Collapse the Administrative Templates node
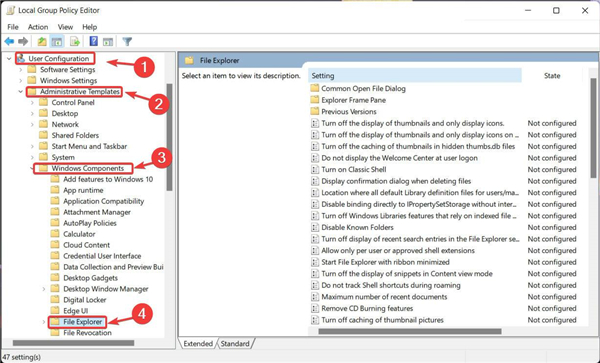The height and width of the screenshot is (363, 600). (x=21, y=91)
